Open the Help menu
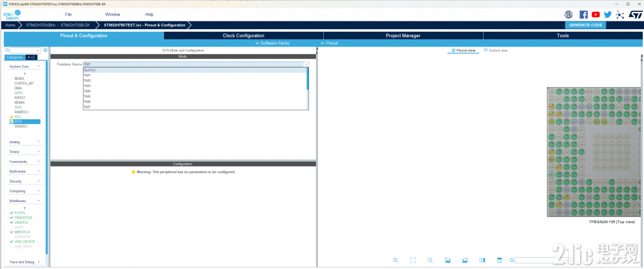 (149, 14)
